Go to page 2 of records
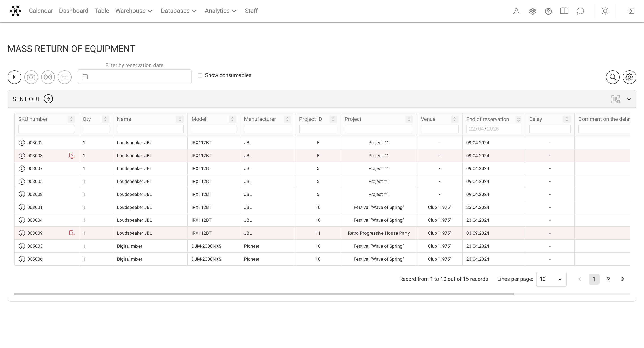 608,279
